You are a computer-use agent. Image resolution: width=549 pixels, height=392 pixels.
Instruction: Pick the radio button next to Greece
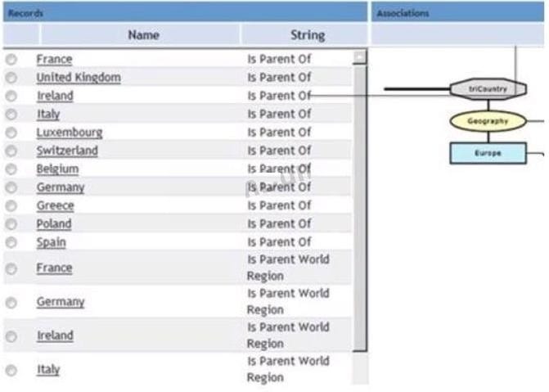(x=11, y=206)
